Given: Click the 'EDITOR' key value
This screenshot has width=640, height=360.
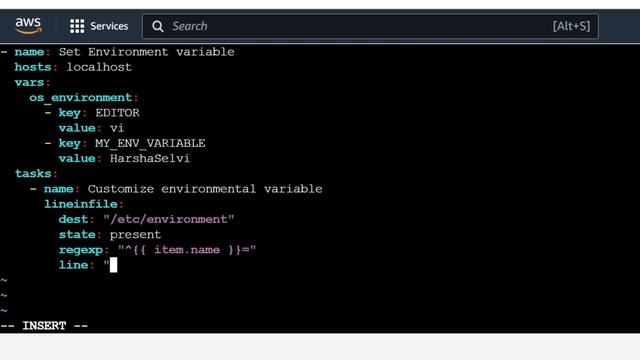Looking at the screenshot, I should tap(117, 113).
